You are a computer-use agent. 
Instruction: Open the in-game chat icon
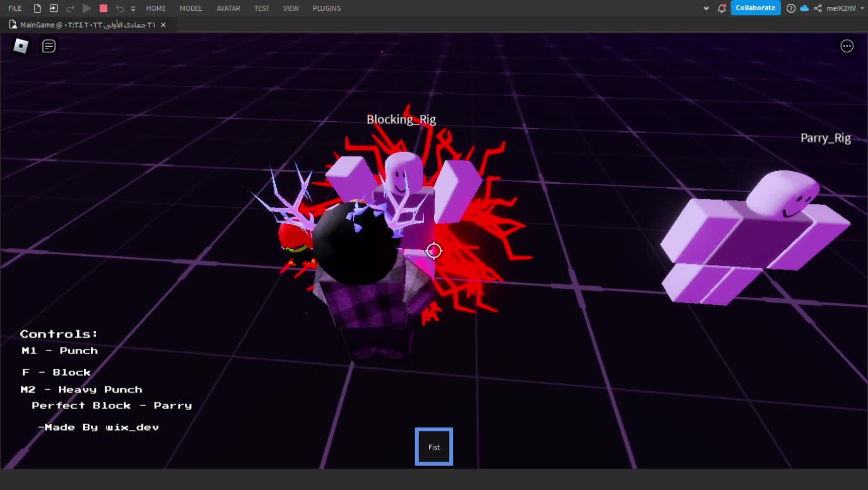point(49,46)
